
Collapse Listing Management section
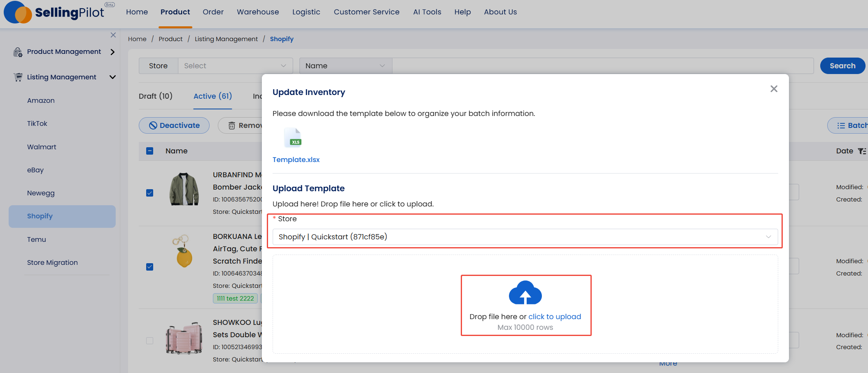coord(112,77)
